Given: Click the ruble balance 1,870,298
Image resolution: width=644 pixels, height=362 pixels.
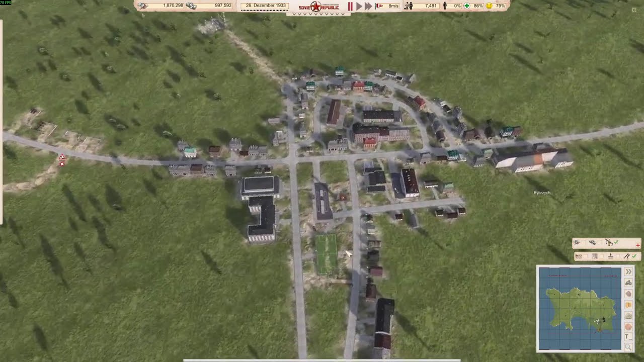Looking at the screenshot, I should point(173,6).
